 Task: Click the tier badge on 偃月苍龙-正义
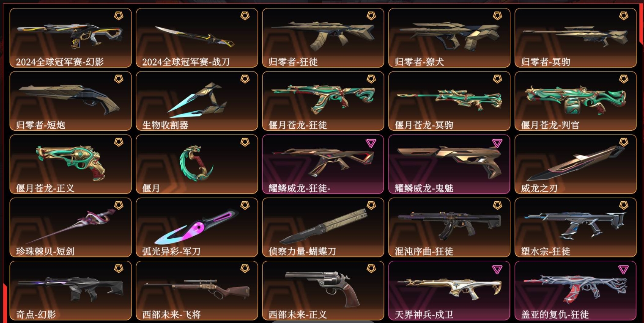pyautogui.click(x=119, y=142)
